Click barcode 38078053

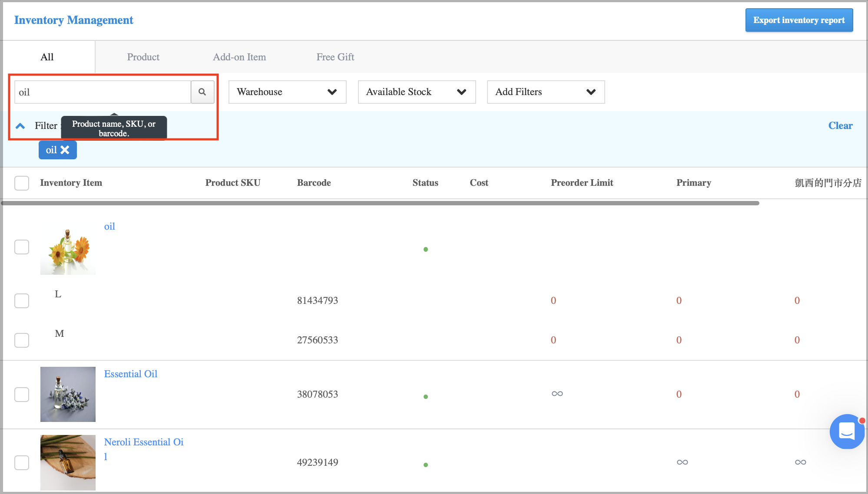(318, 394)
